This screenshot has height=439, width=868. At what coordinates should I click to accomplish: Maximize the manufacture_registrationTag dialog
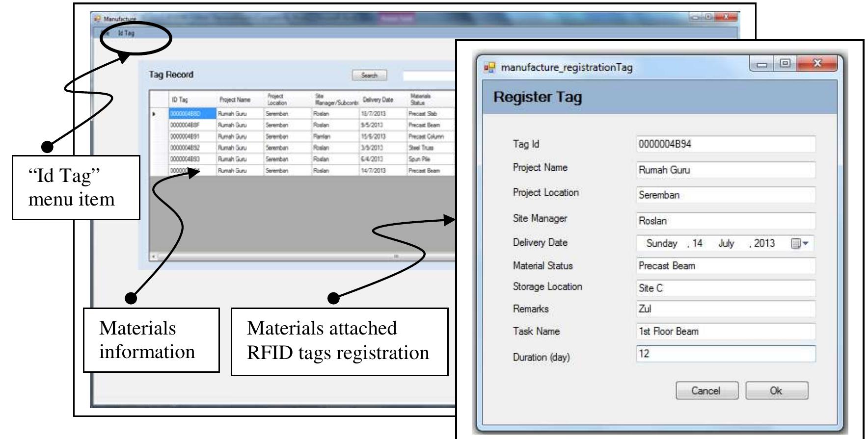tap(786, 63)
